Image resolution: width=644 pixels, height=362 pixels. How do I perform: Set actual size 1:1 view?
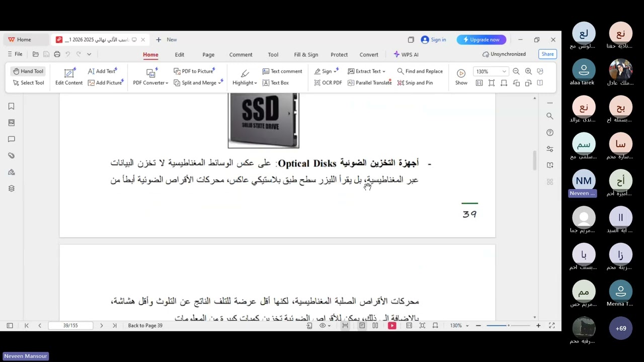click(x=479, y=83)
